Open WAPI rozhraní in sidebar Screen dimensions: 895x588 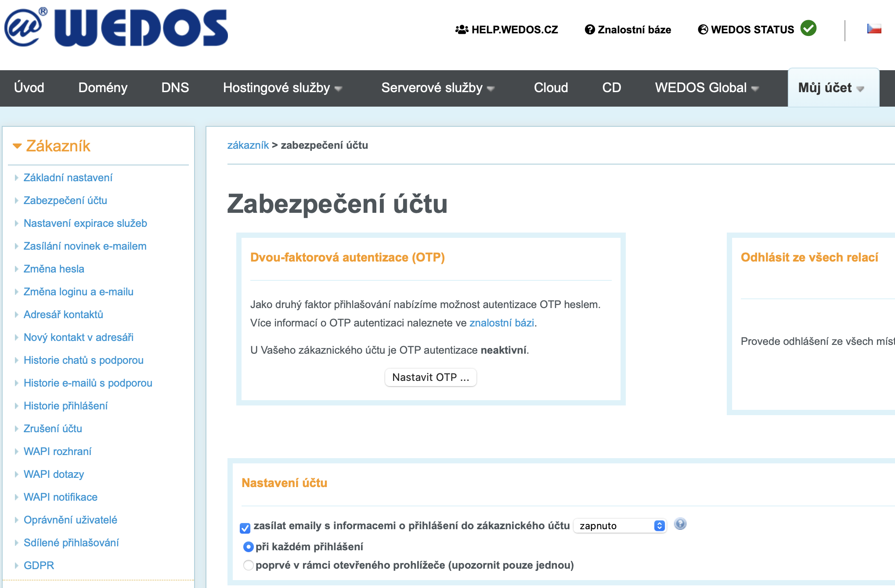coord(58,452)
